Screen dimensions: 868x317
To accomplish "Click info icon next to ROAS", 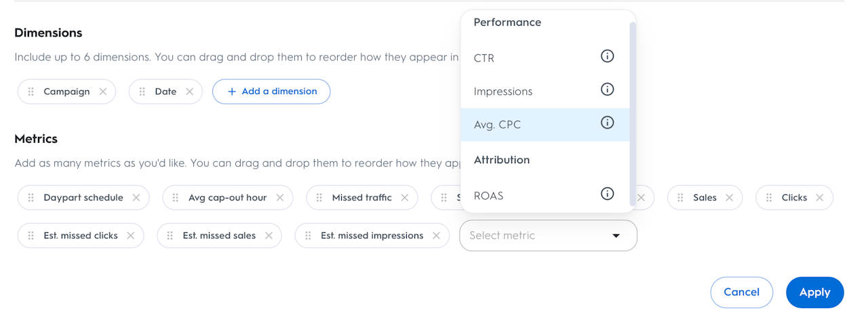I will click(x=607, y=194).
